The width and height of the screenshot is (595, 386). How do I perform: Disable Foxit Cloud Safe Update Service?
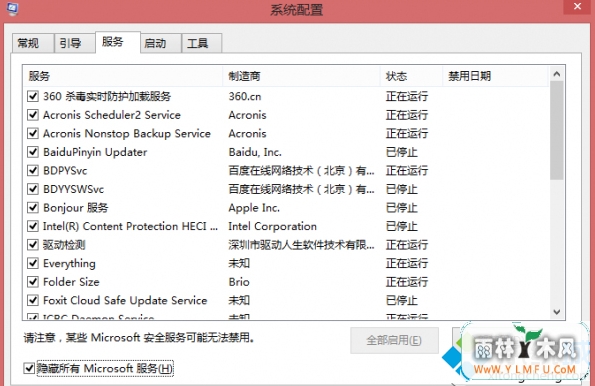[x=33, y=300]
